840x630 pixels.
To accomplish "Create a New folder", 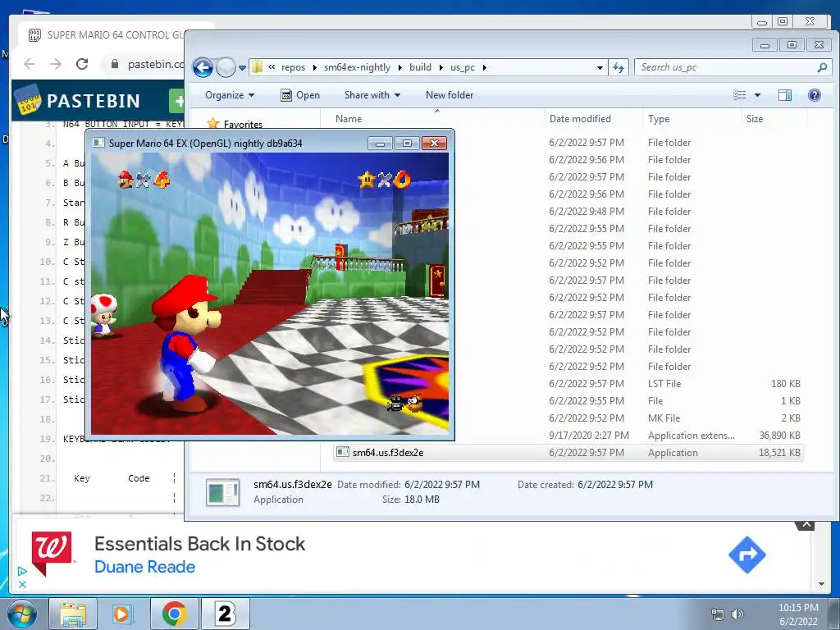I will coord(450,95).
